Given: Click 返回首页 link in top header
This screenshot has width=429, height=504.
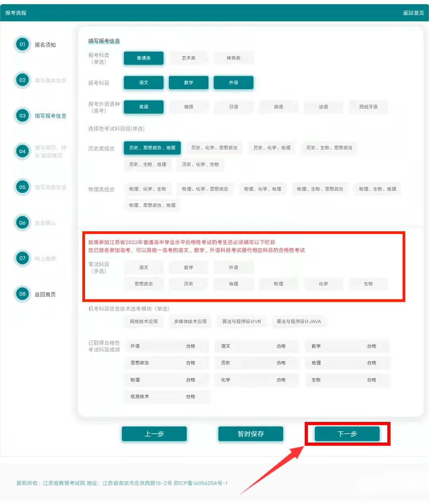Looking at the screenshot, I should (413, 13).
